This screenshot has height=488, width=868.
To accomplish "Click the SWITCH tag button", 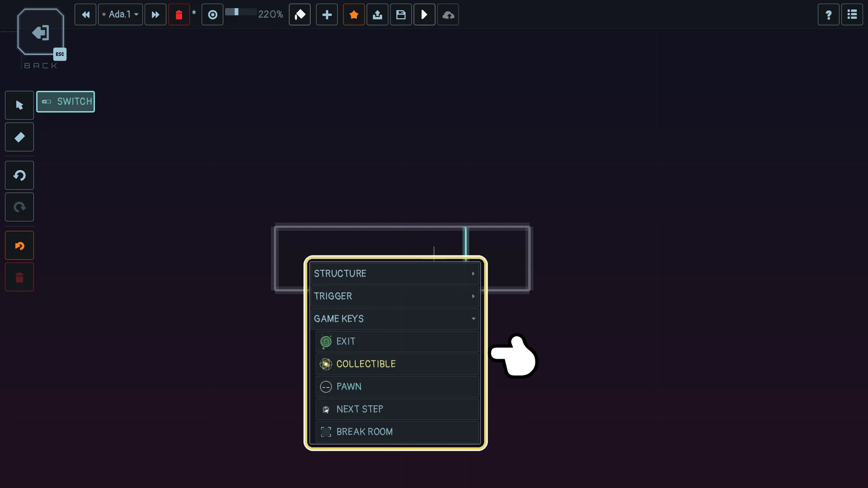I will tap(66, 102).
